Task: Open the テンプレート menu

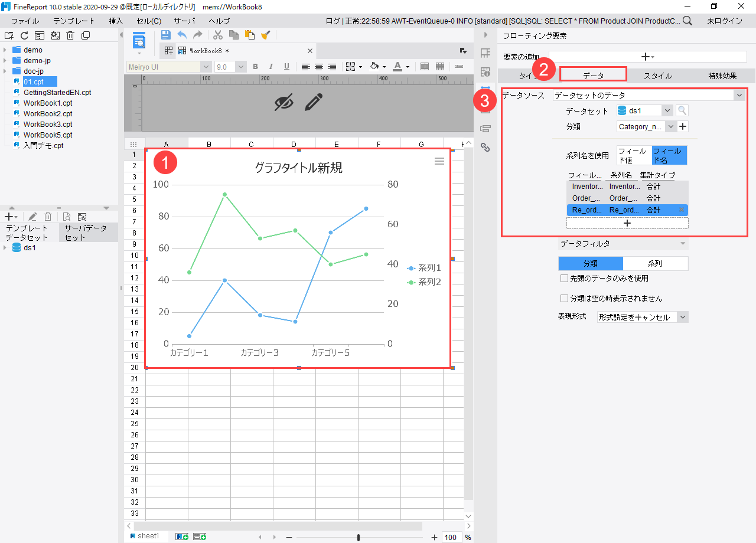Action: (x=74, y=21)
